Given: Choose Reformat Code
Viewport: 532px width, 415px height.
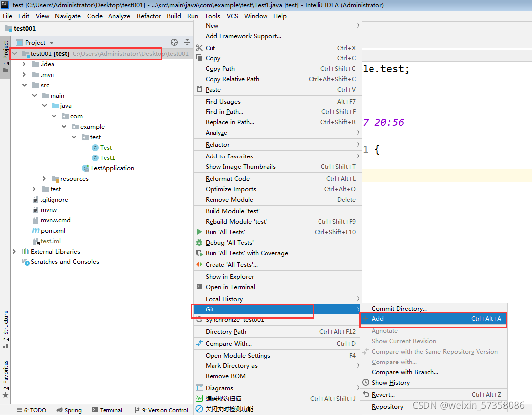Looking at the screenshot, I should click(x=277, y=178).
